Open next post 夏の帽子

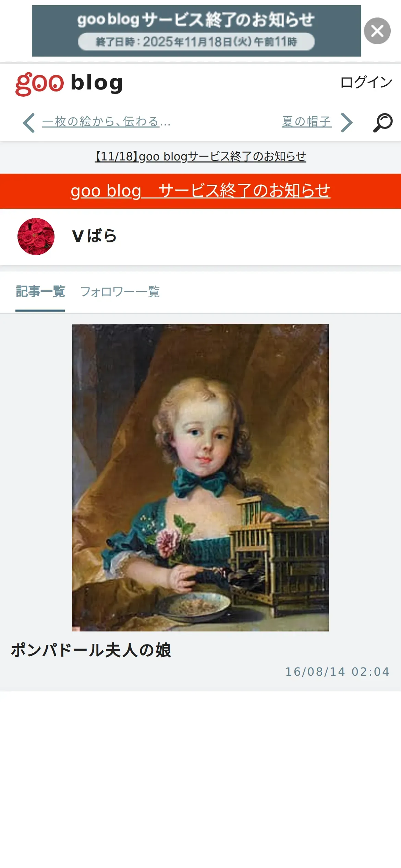point(307,122)
